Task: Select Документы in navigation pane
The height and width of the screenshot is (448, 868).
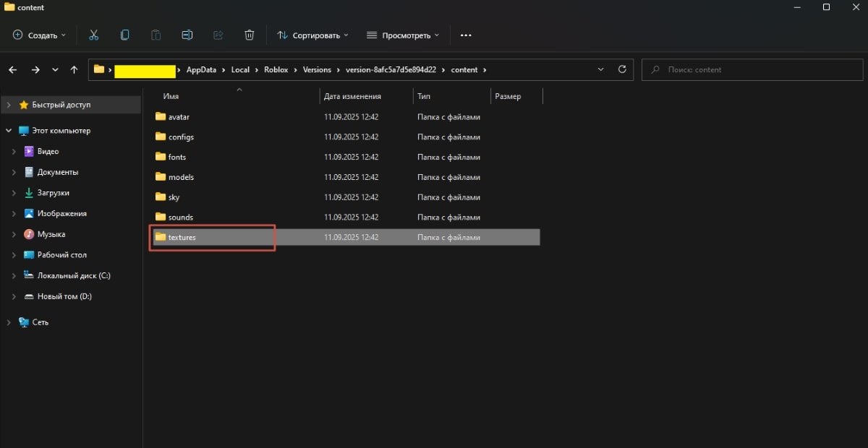Action: click(58, 172)
